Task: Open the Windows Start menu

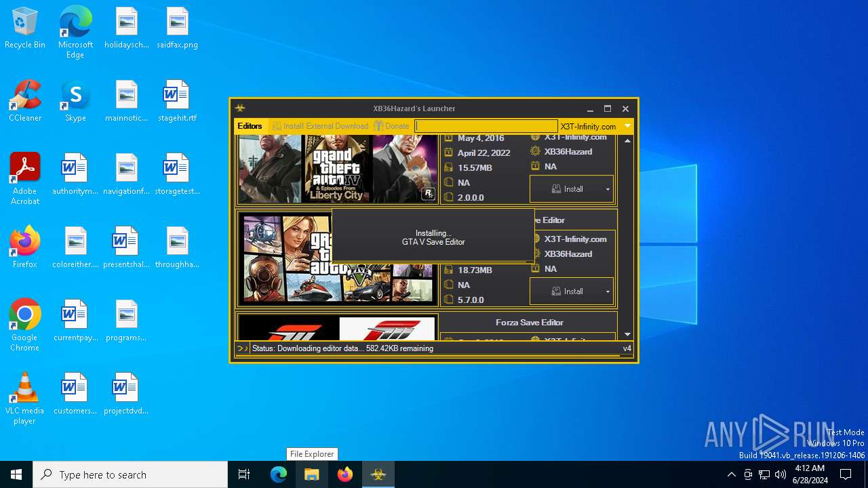Action: click(x=16, y=474)
